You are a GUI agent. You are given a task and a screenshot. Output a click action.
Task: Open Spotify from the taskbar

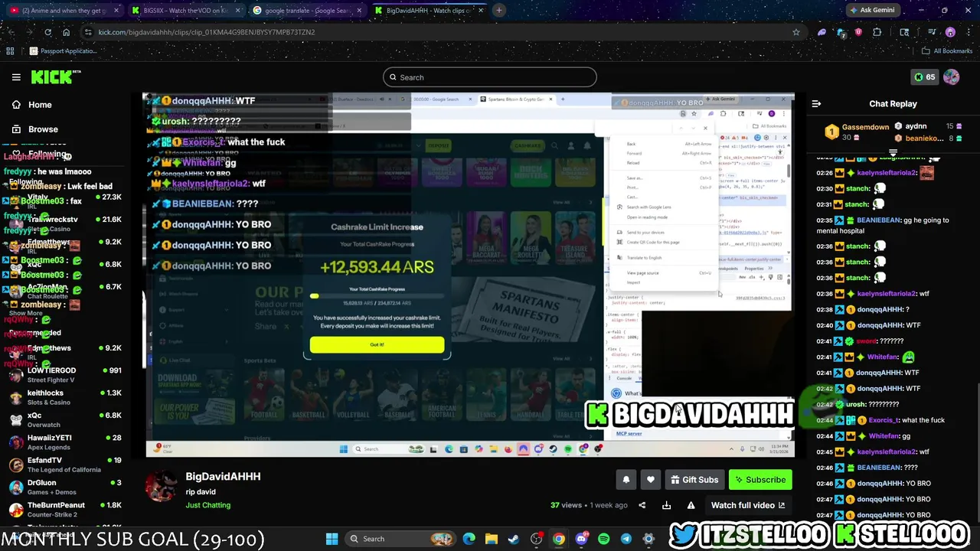tap(603, 539)
